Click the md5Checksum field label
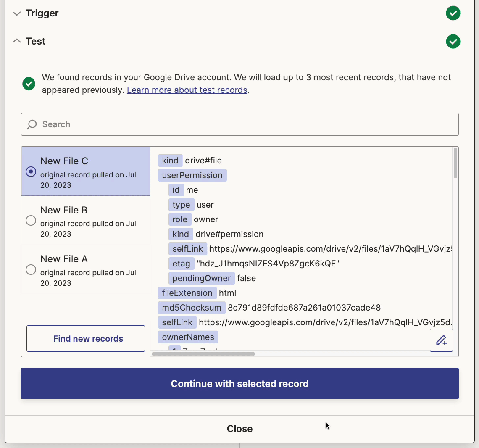This screenshot has height=448, width=479. click(x=192, y=308)
